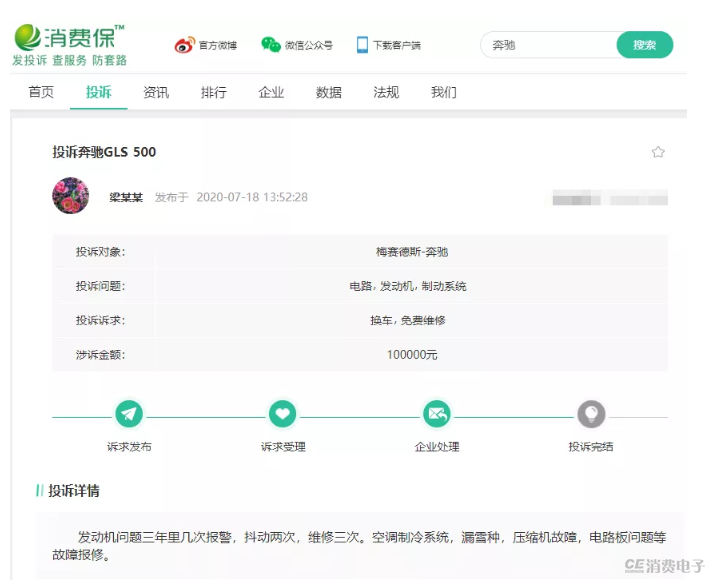The width and height of the screenshot is (715, 583).
Task: Favorite the complaint with star icon
Action: [x=658, y=152]
